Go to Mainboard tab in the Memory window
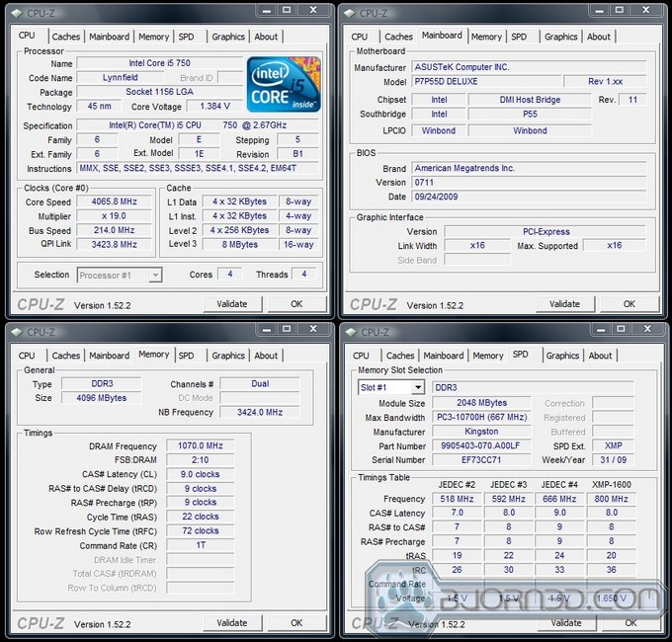The image size is (672, 642). 110,356
